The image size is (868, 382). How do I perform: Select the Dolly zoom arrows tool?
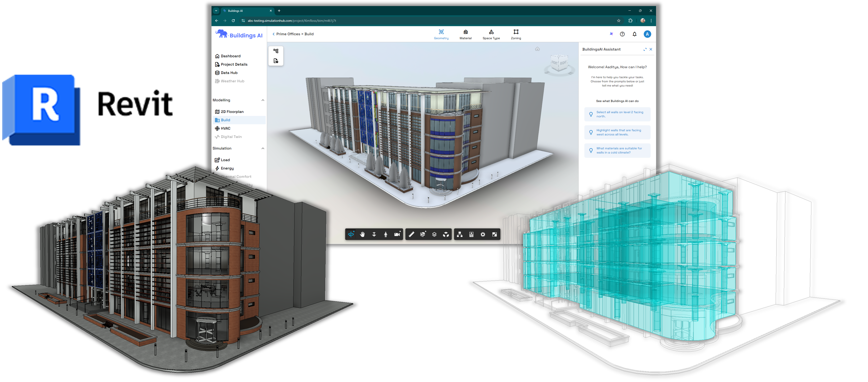[374, 234]
